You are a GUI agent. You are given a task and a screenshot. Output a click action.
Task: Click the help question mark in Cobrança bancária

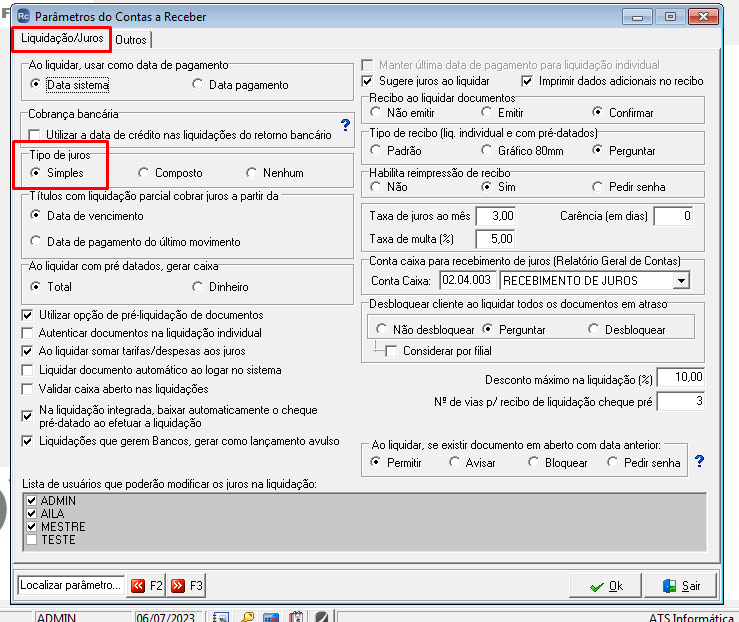(x=345, y=125)
